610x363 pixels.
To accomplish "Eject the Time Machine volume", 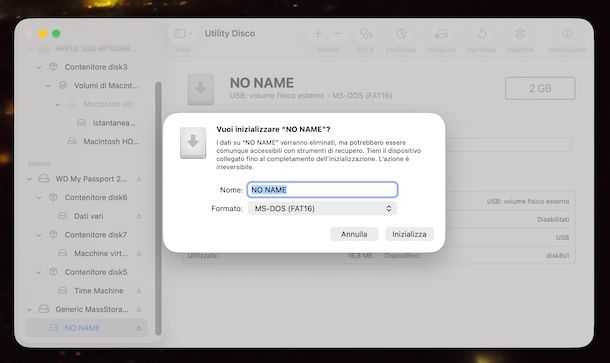I will (139, 291).
